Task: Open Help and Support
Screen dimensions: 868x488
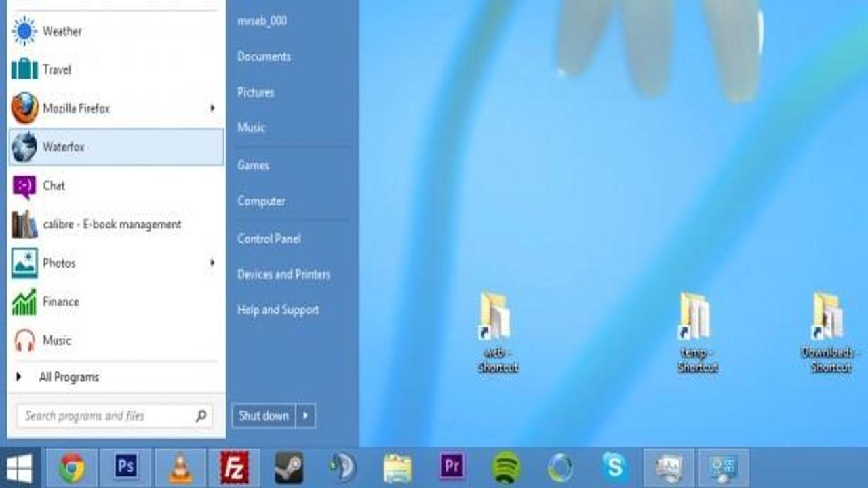Action: pyautogui.click(x=278, y=310)
